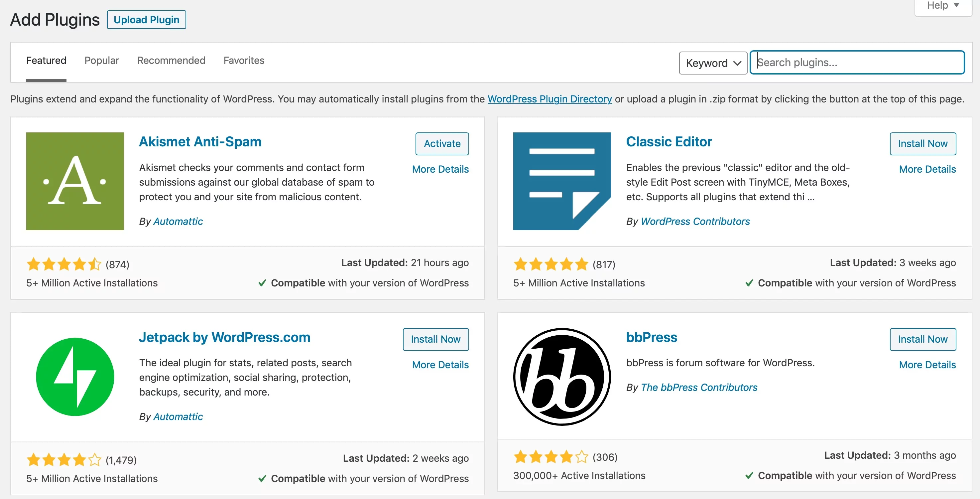Click the Akismet star rating
Viewport: 980px width, 499px height.
coord(64,264)
